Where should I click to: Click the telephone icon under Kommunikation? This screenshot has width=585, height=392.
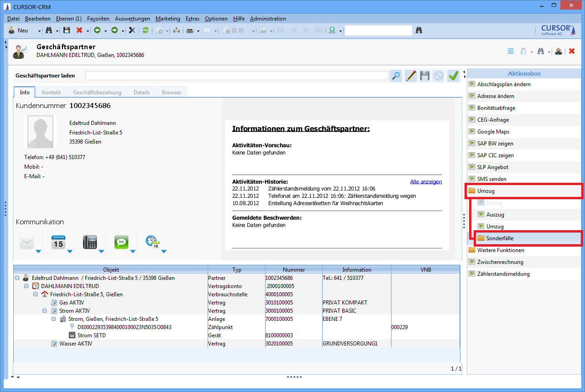tap(90, 242)
